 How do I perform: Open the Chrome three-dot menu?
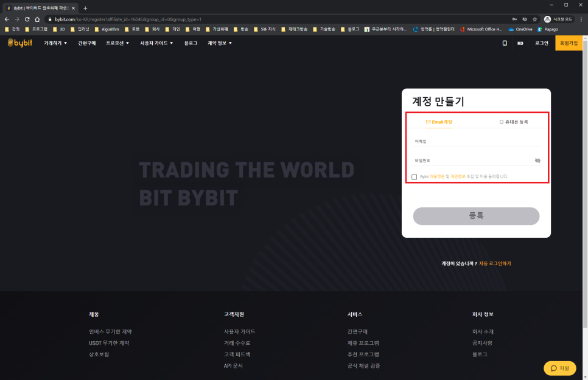[581, 19]
